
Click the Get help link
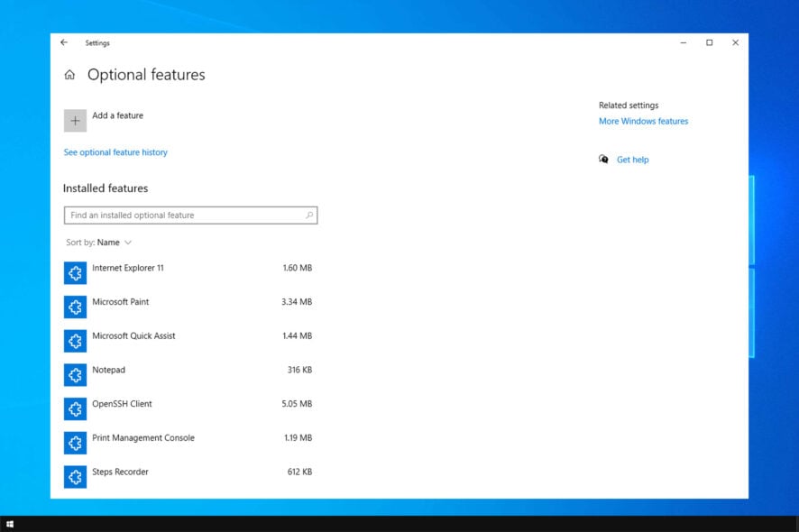(632, 160)
